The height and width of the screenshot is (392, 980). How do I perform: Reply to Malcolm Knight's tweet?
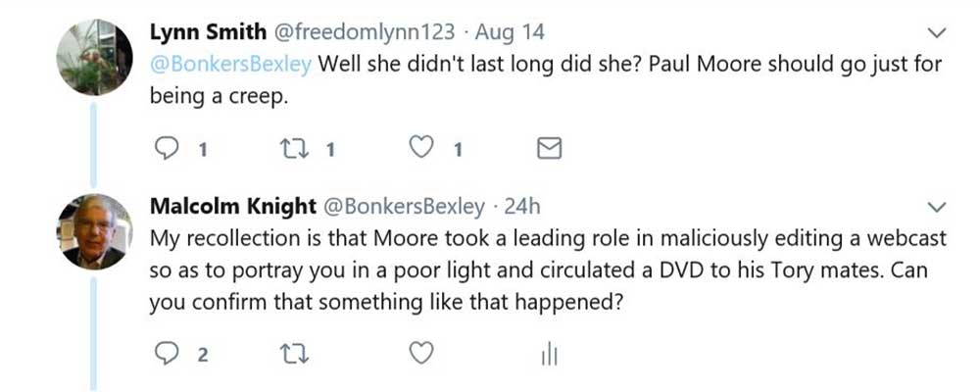point(168,354)
